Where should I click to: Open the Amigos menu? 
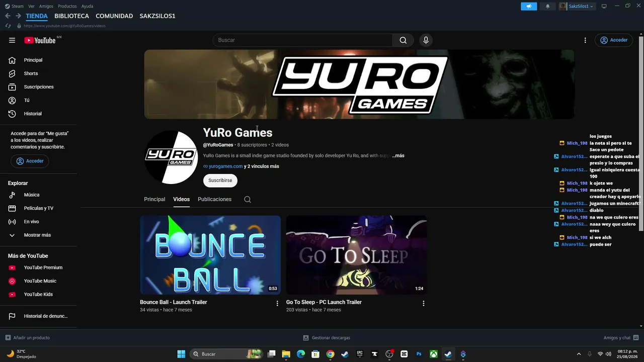pyautogui.click(x=46, y=6)
